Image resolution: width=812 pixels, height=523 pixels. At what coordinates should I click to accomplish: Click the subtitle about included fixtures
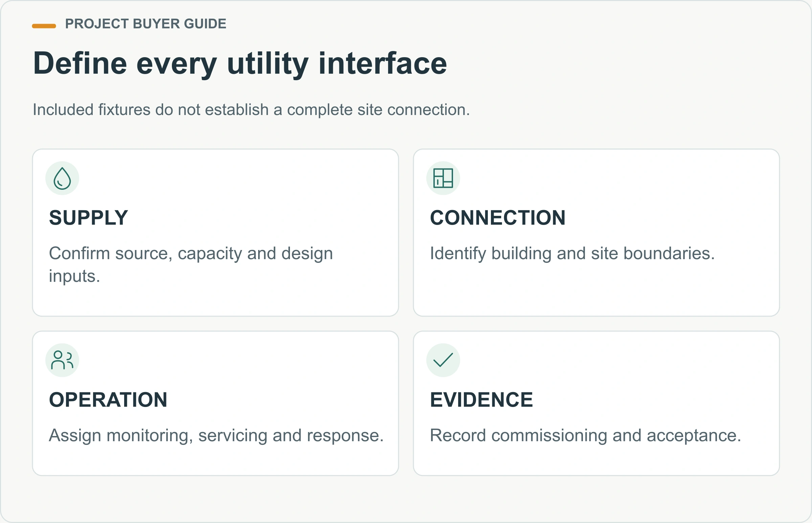click(x=251, y=110)
